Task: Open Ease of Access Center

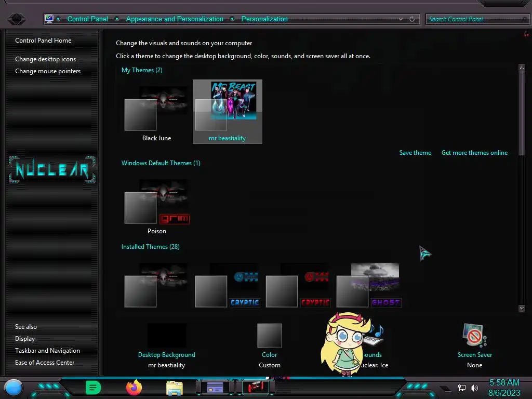Action: pos(45,362)
